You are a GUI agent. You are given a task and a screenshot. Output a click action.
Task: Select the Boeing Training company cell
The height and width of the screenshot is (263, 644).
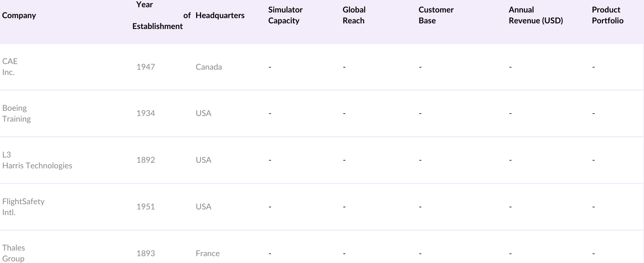coord(17,113)
